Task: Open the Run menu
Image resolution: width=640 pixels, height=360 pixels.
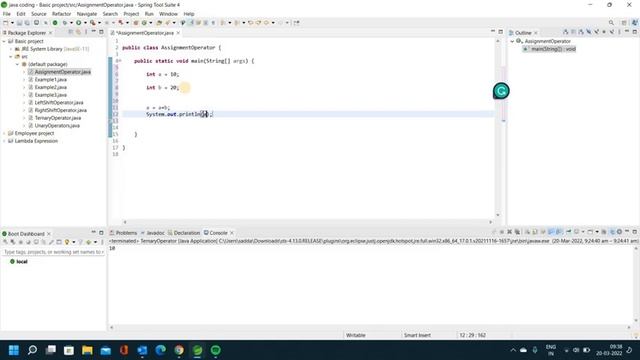Action: coord(149,14)
